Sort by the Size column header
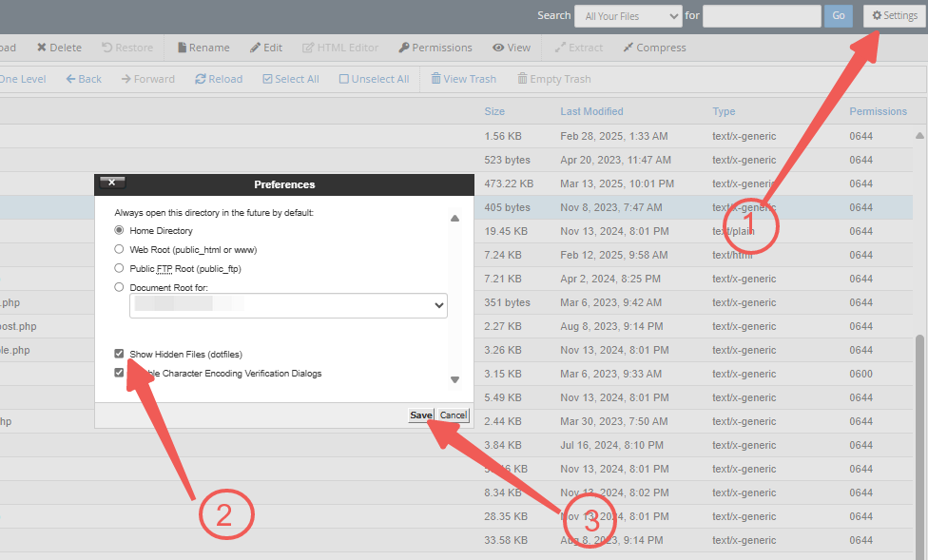Image resolution: width=928 pixels, height=560 pixels. (x=494, y=111)
